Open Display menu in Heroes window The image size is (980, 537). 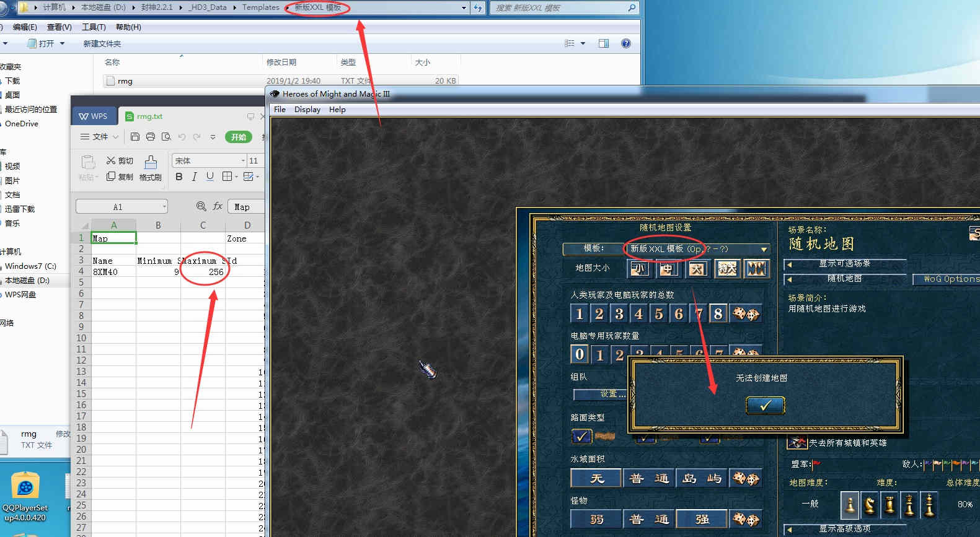coord(307,110)
